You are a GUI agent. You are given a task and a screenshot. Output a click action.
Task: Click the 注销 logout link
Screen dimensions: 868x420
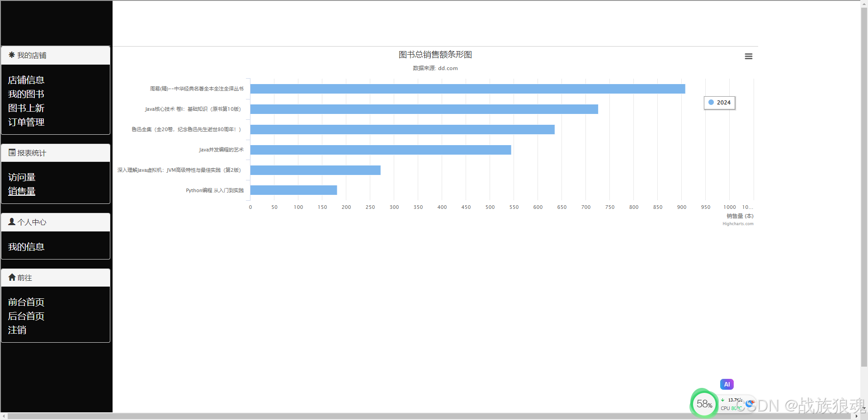17,330
